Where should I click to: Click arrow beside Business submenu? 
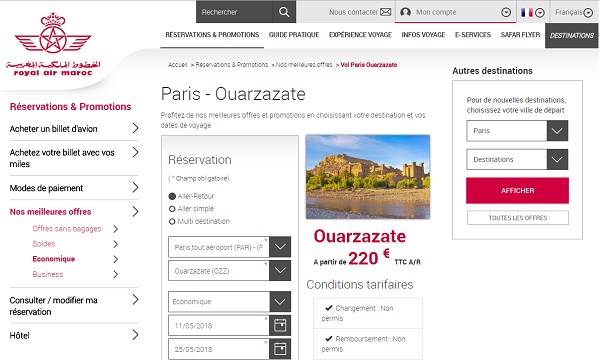116,274
